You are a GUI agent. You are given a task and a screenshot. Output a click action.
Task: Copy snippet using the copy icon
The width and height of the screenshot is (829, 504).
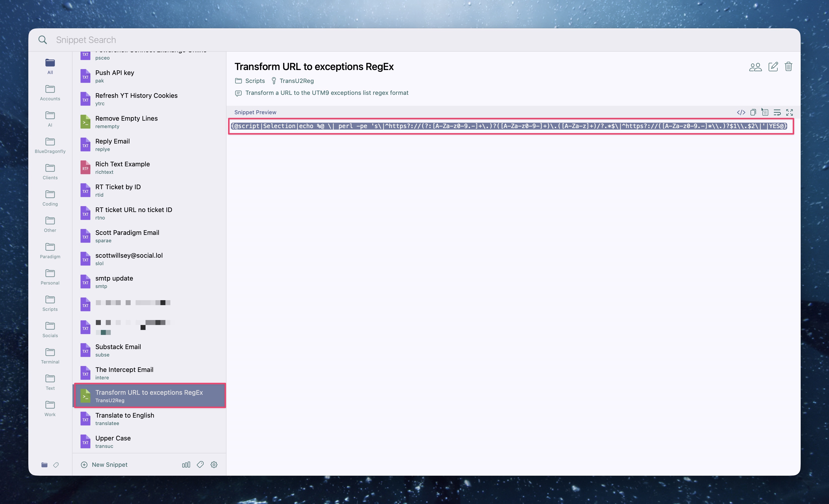[753, 112]
